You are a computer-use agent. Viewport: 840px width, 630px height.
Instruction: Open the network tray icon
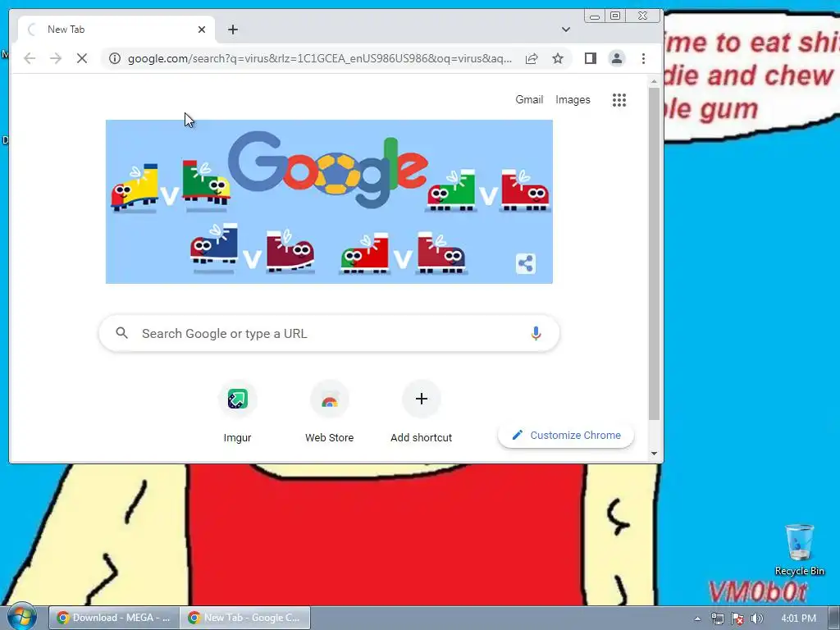point(717,619)
